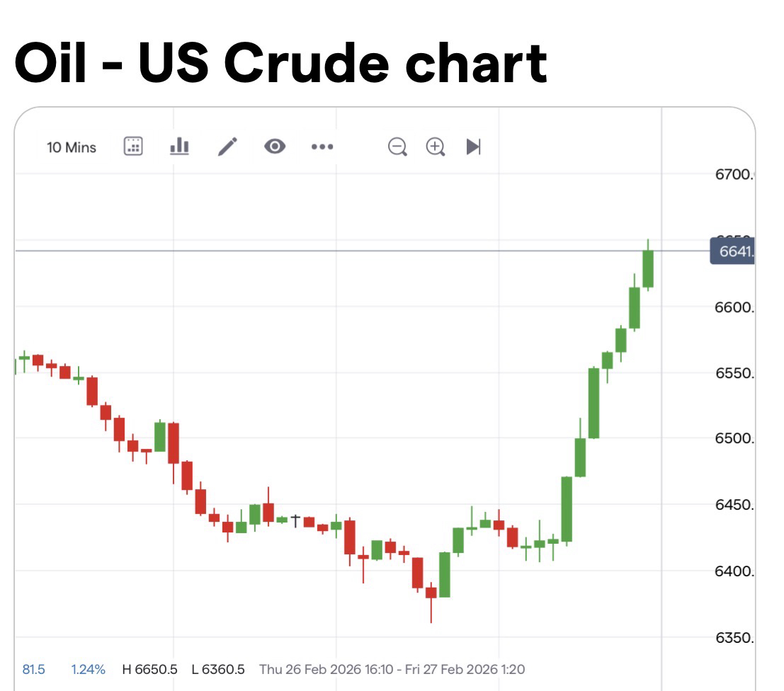Image resolution: width=784 pixels, height=691 pixels.
Task: Click the 1.24% change value
Action: [89, 669]
